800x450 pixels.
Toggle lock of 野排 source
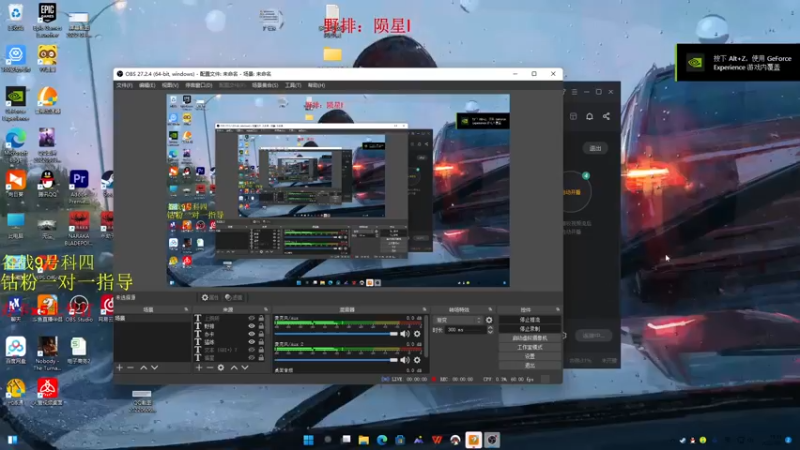click(x=261, y=326)
